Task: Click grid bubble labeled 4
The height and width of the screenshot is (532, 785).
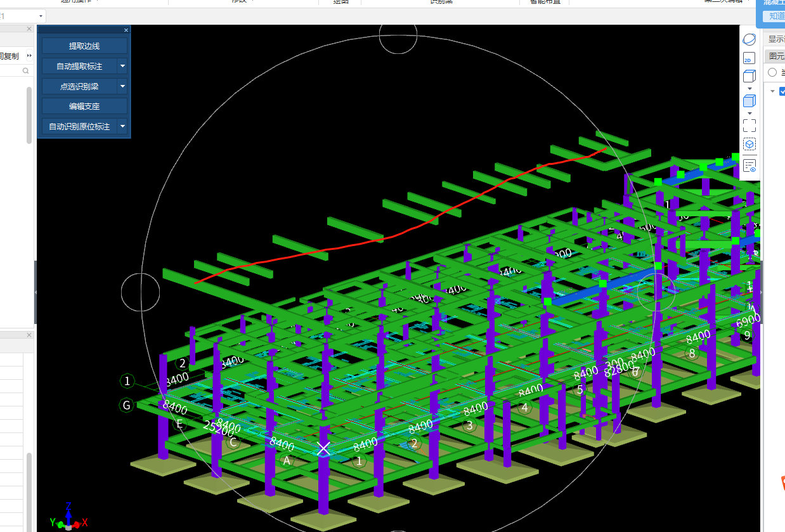Action: [524, 408]
